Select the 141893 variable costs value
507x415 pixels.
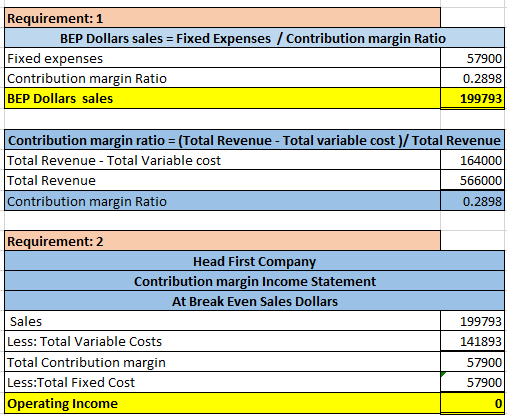(x=472, y=341)
